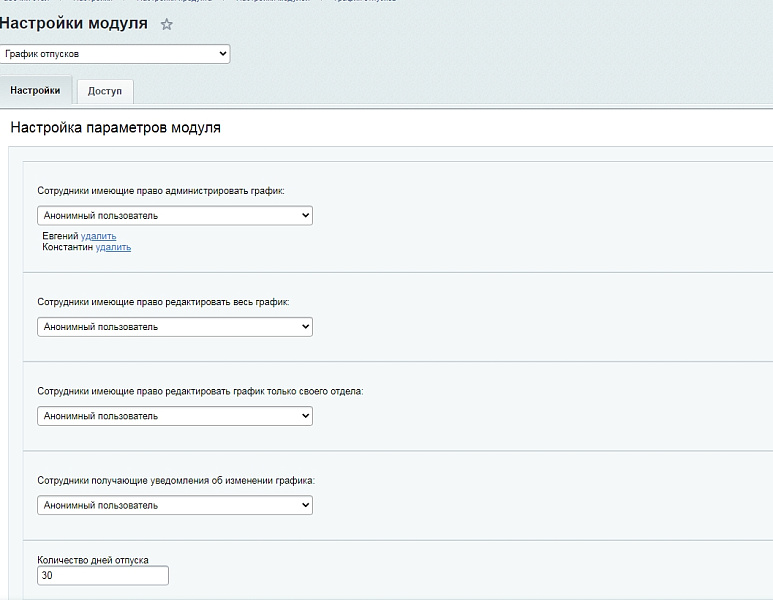Click the Количество дней отпуска label
Screen dimensions: 773x600
click(93, 560)
